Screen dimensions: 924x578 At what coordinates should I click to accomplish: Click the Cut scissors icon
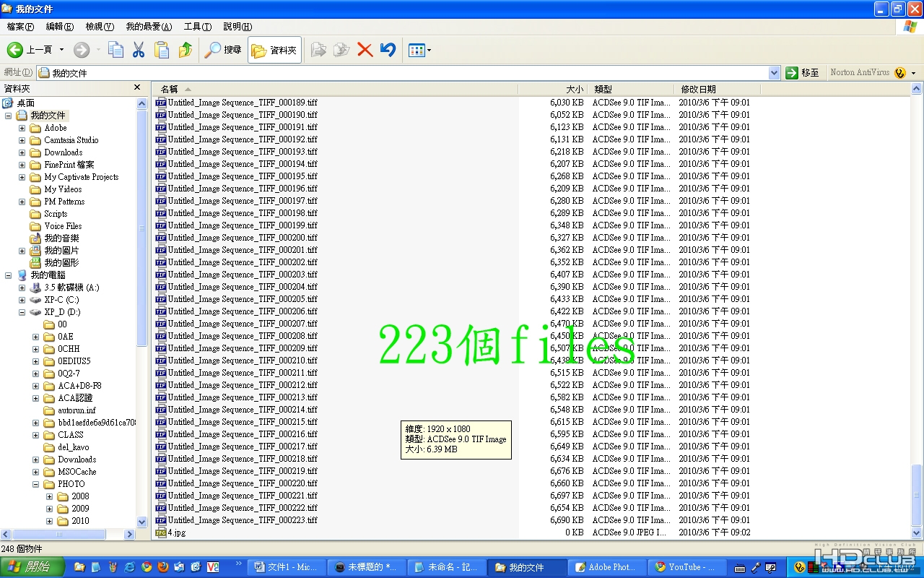click(139, 50)
